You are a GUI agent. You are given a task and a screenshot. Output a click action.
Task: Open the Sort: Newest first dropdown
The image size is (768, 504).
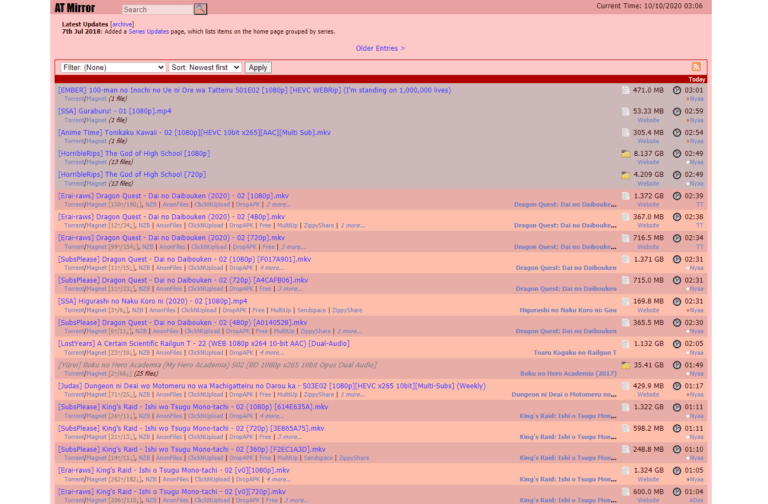click(x=205, y=67)
